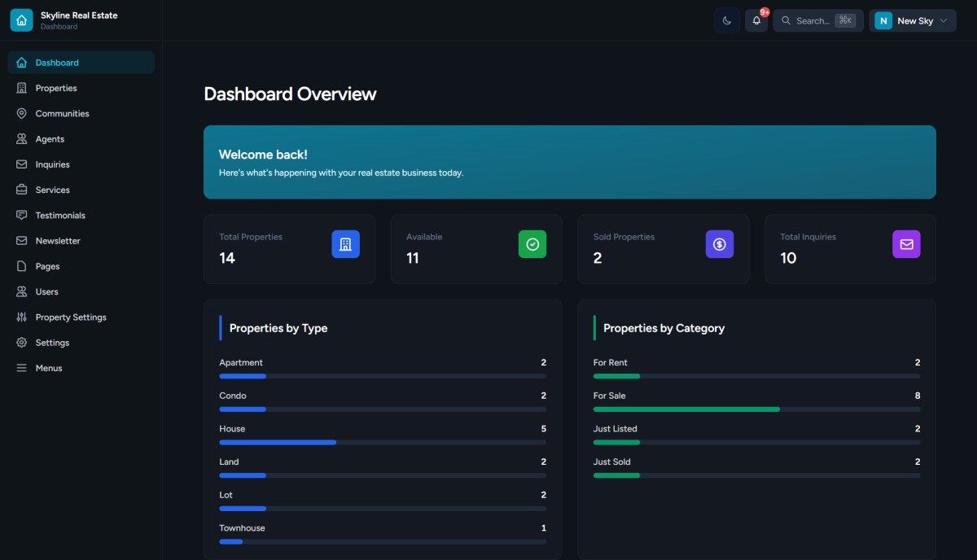Go to the Newsletter page
This screenshot has height=560, width=977.
click(81, 241)
